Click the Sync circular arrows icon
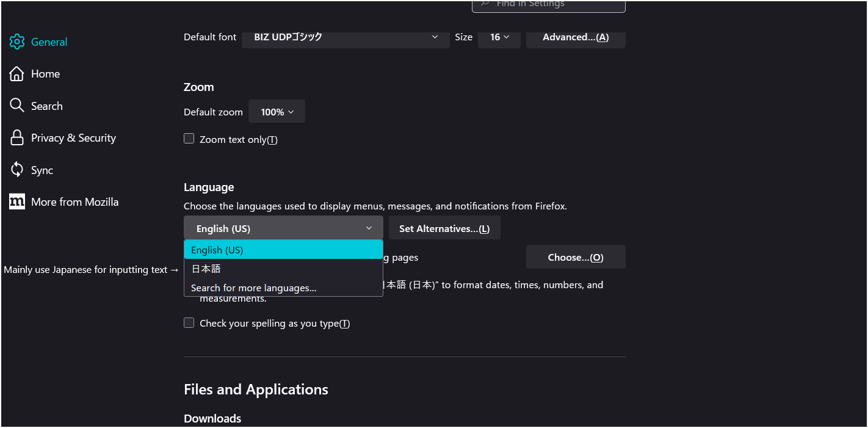The height and width of the screenshot is (428, 868). tap(17, 170)
